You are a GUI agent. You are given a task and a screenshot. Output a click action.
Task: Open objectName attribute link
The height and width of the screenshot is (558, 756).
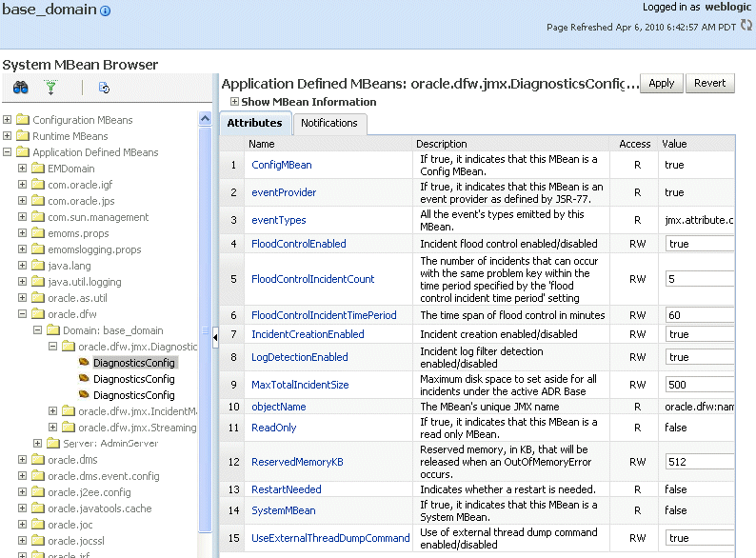click(x=279, y=407)
